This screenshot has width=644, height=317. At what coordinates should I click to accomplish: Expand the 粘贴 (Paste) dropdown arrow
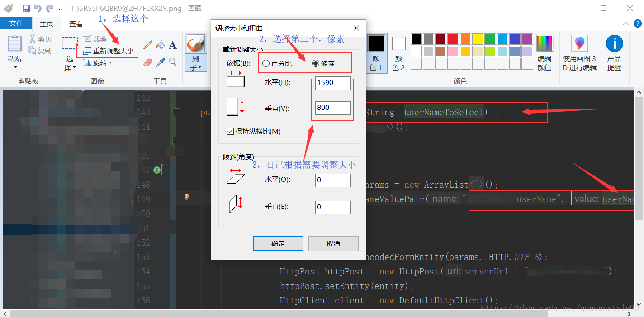pos(14,67)
